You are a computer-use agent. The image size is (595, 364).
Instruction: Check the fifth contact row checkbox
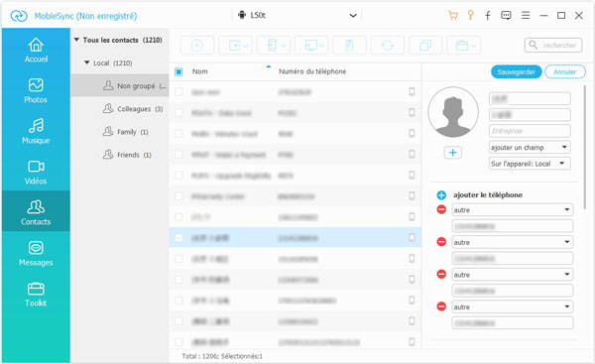click(x=178, y=176)
